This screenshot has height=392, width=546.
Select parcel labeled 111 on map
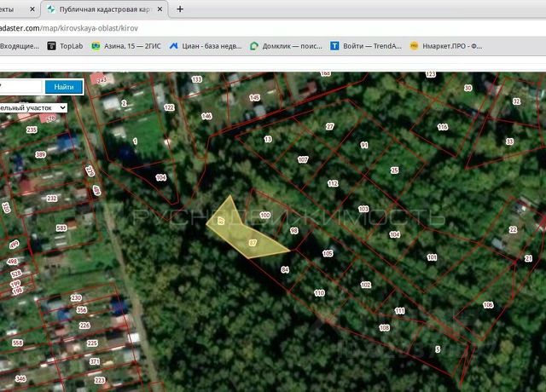coord(400,310)
